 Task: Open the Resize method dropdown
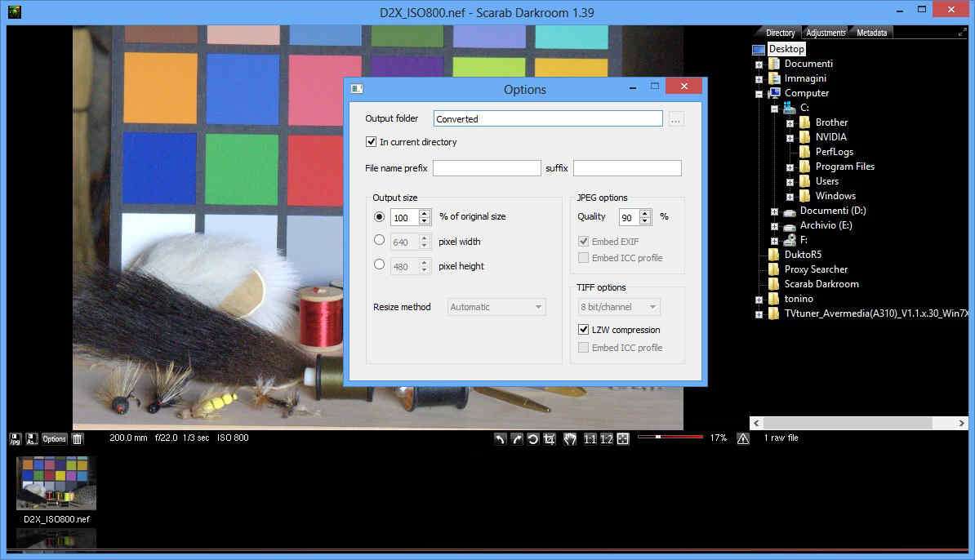[496, 307]
